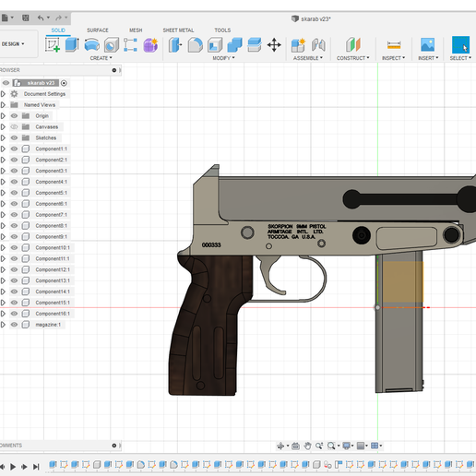Select the Press Pull tool
Screen dimensions: 476x476
pyautogui.click(x=175, y=45)
